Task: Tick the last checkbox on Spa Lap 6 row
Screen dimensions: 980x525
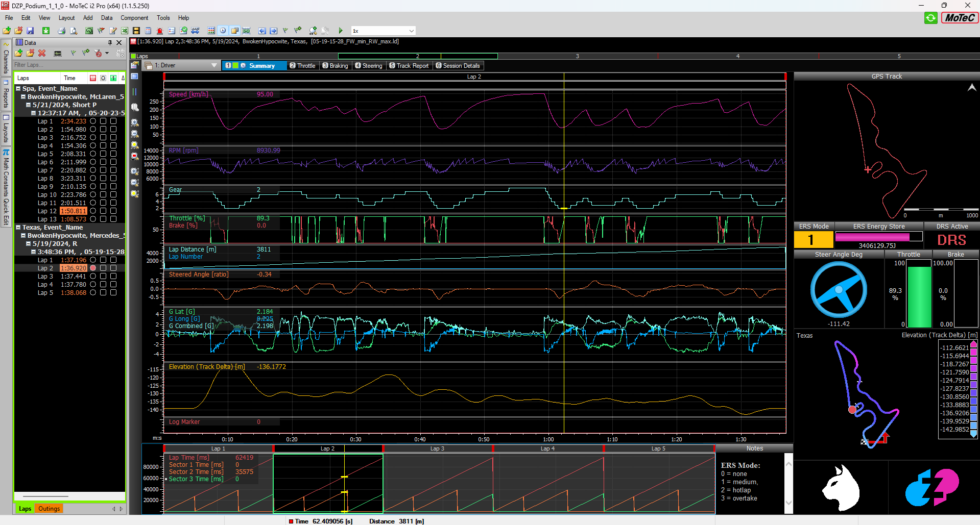Action: coord(113,162)
